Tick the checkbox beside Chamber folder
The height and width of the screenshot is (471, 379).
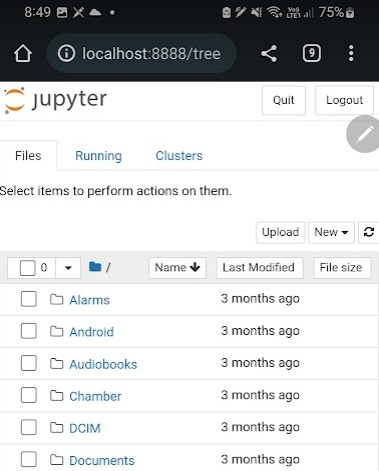pyautogui.click(x=29, y=395)
